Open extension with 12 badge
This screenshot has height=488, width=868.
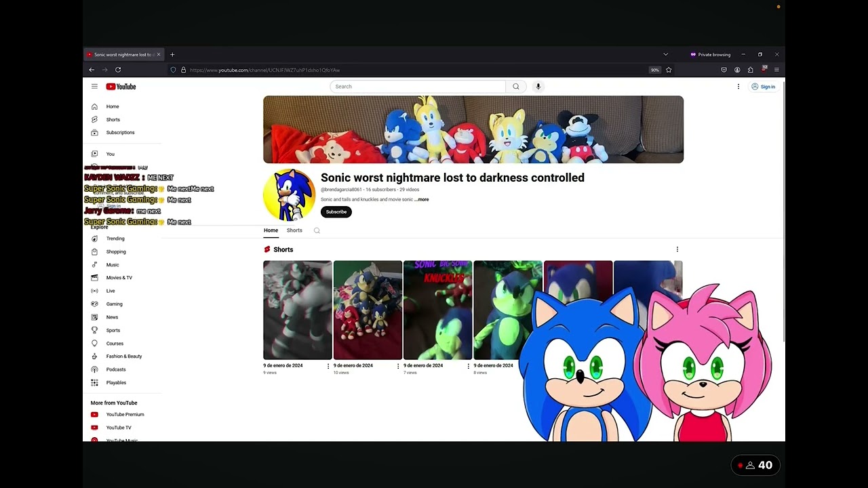pos(764,69)
